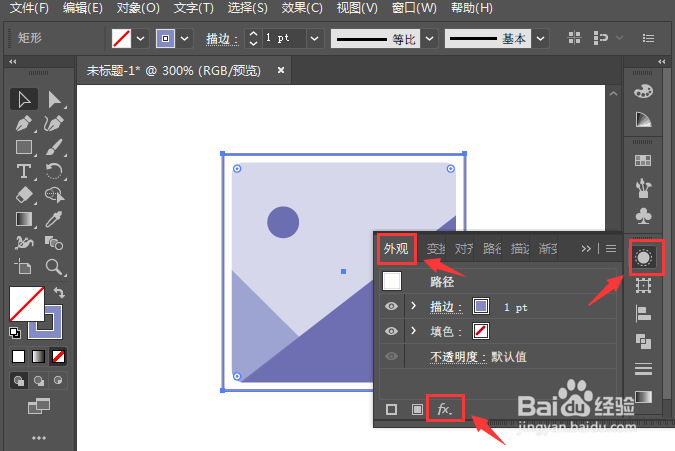This screenshot has height=451, width=675.
Task: Open the Swatches panel icon
Action: coord(643,161)
